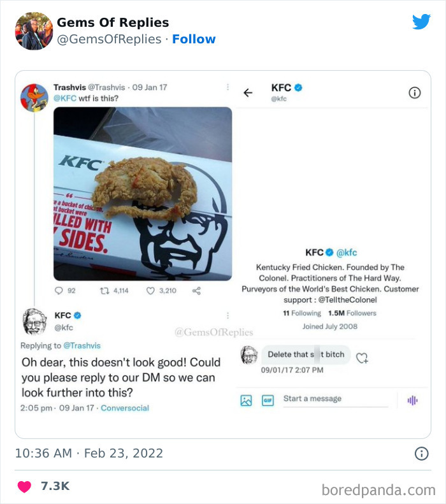Open Gems Of Replies profile avatar

(34, 31)
